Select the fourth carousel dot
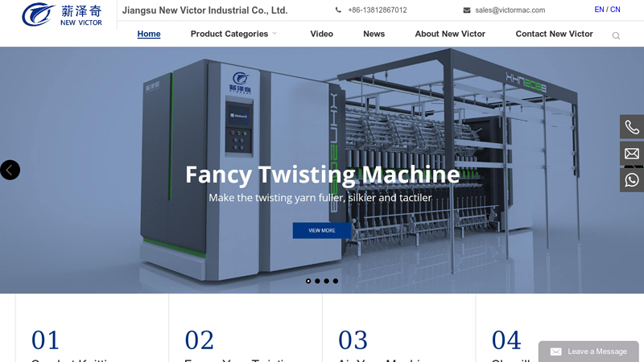This screenshot has height=362, width=644. (x=336, y=281)
